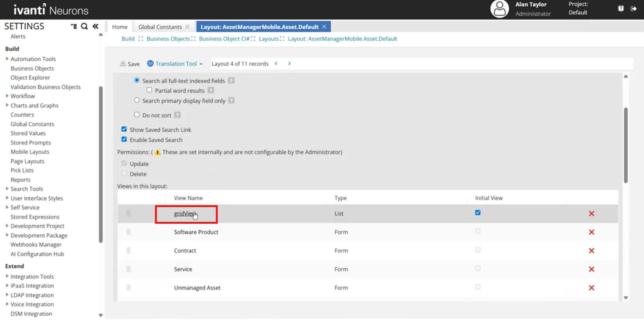This screenshot has width=644, height=320.
Task: Delete the Contract view with red X
Action: [591, 251]
